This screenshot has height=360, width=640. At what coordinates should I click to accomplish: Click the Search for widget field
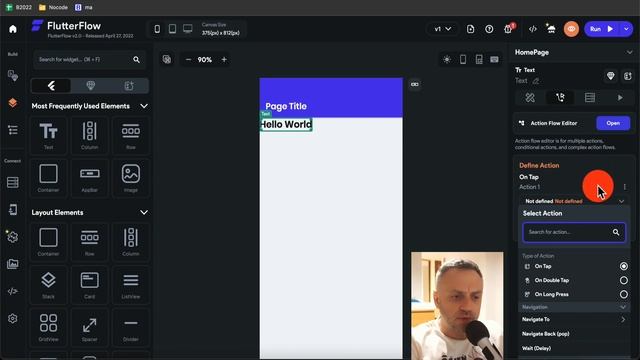89,60
